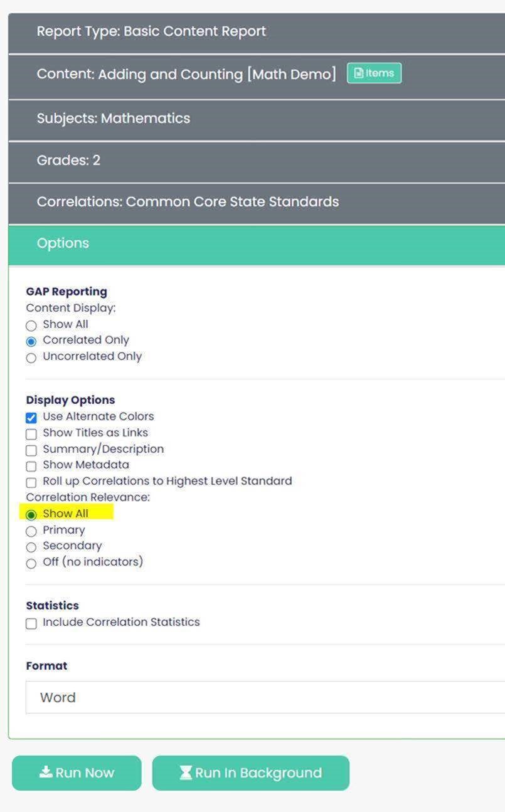Click the Run Now download button
Viewport: 505px width, 812px height.
(x=77, y=772)
